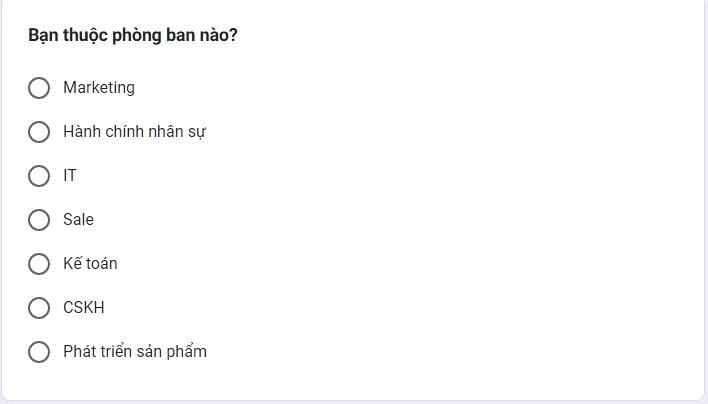Select Phát triển sản phẩm radio circle
708x404 pixels.
[39, 352]
